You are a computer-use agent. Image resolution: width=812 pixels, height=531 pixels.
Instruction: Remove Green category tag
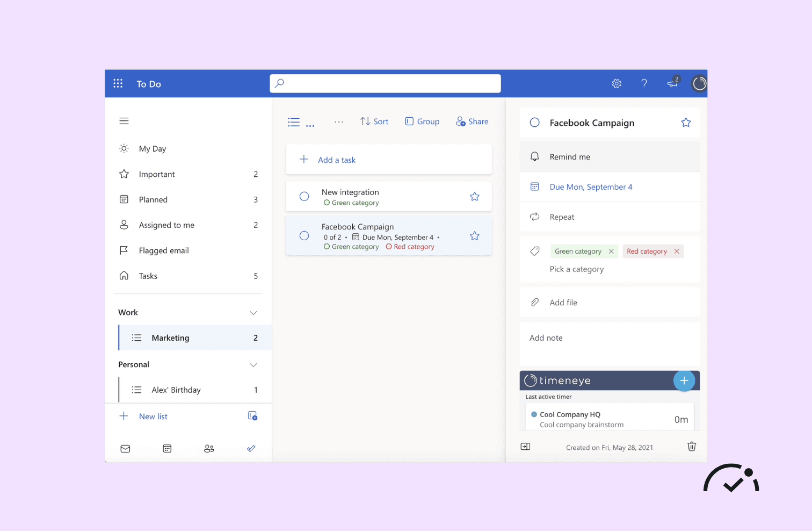coord(611,252)
